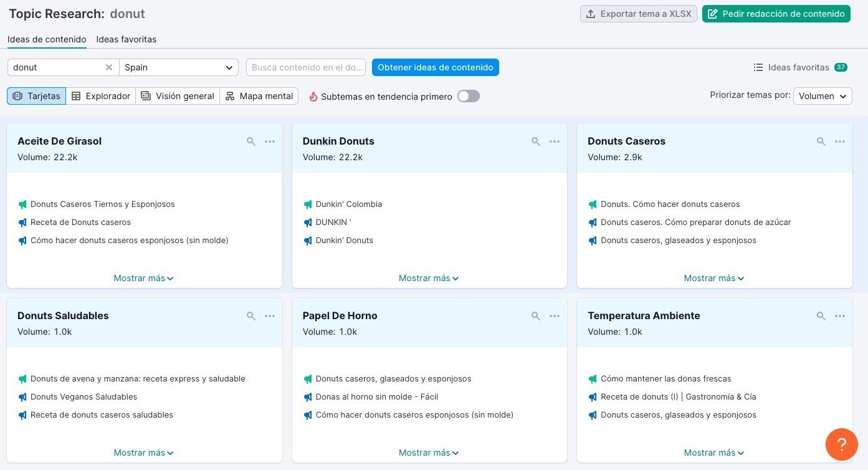This screenshot has width=868, height=470.
Task: Expand Mostrar más on Donuts Saludables card
Action: click(143, 453)
